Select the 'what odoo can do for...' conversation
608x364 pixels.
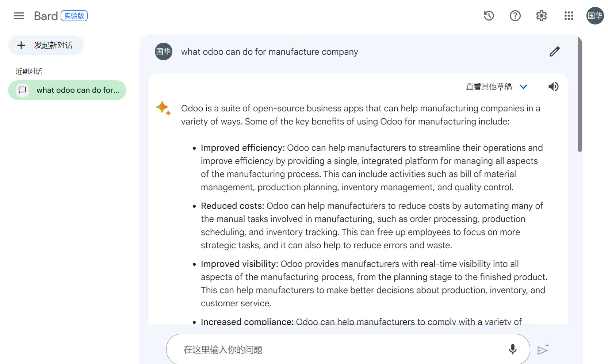(x=67, y=90)
